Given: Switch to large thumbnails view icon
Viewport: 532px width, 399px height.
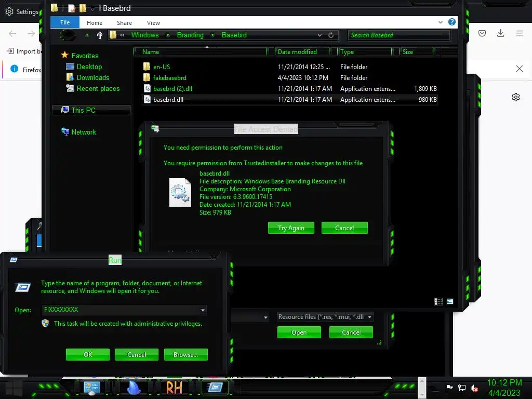Looking at the screenshot, I should click(450, 301).
